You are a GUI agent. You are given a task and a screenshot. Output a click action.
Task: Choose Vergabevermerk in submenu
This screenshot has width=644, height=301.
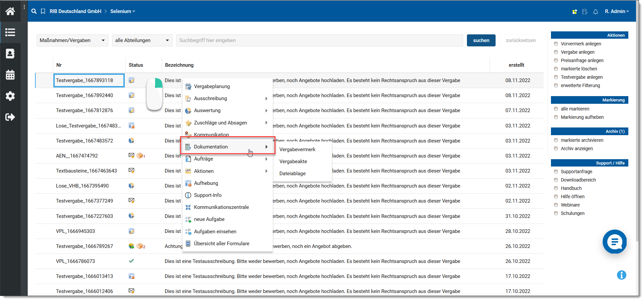point(297,149)
